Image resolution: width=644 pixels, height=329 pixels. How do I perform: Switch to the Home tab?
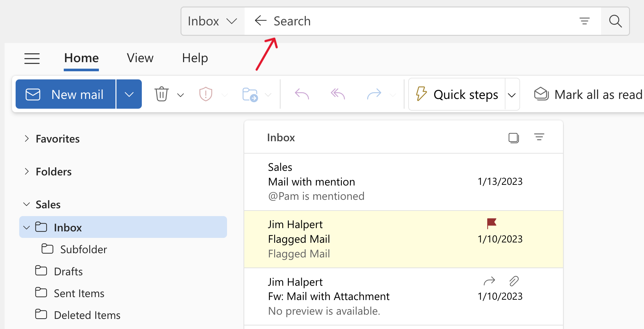point(81,58)
